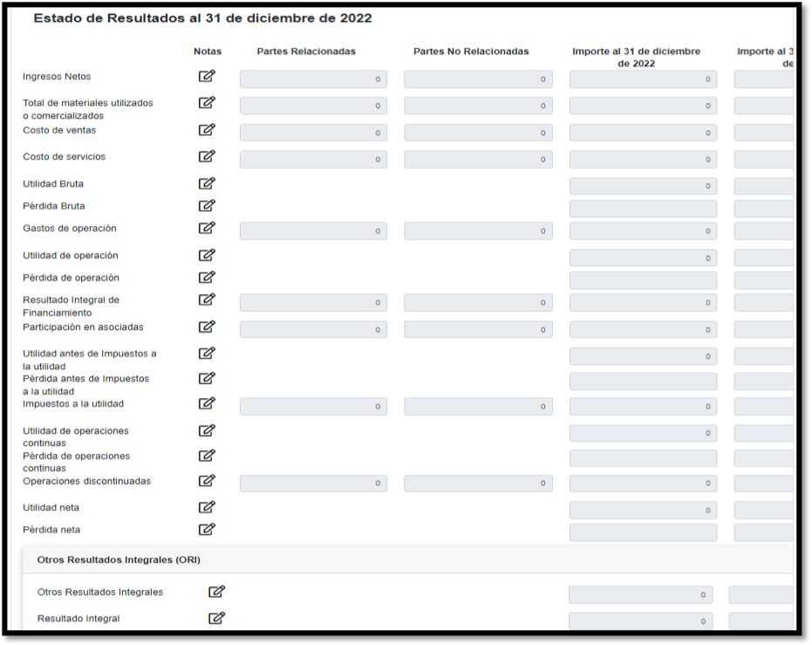Open the note icon beside Pérdida Bruta
Image resolution: width=812 pixels, height=645 pixels.
coord(207,205)
